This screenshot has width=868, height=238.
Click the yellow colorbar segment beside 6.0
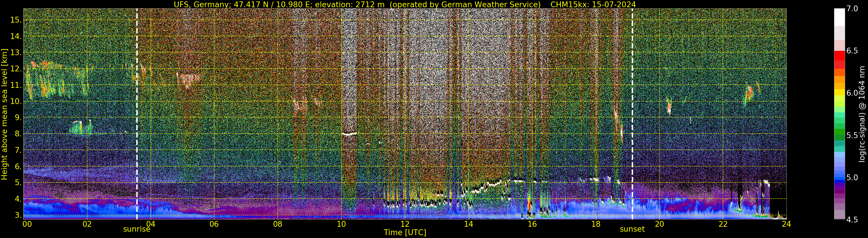pyautogui.click(x=839, y=92)
